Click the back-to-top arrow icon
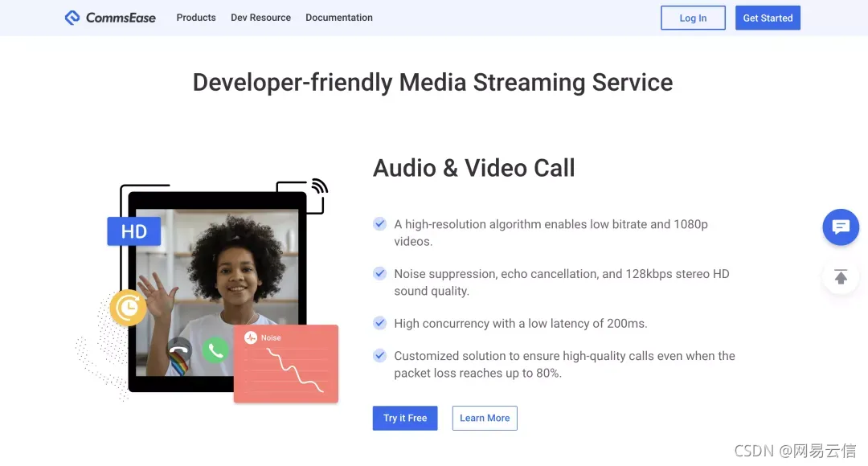 841,276
